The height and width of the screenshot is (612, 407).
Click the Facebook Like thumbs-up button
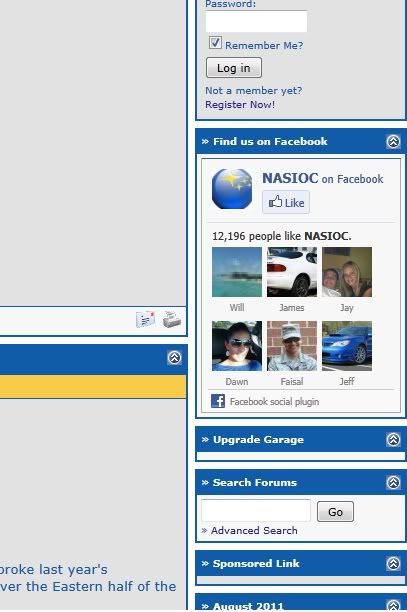coord(286,202)
